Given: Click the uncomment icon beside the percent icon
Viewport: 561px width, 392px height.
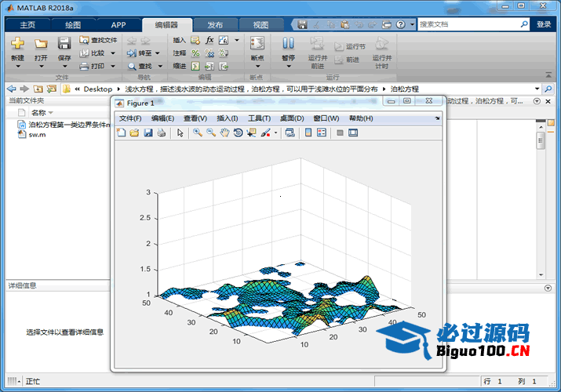Looking at the screenshot, I should tap(209, 53).
